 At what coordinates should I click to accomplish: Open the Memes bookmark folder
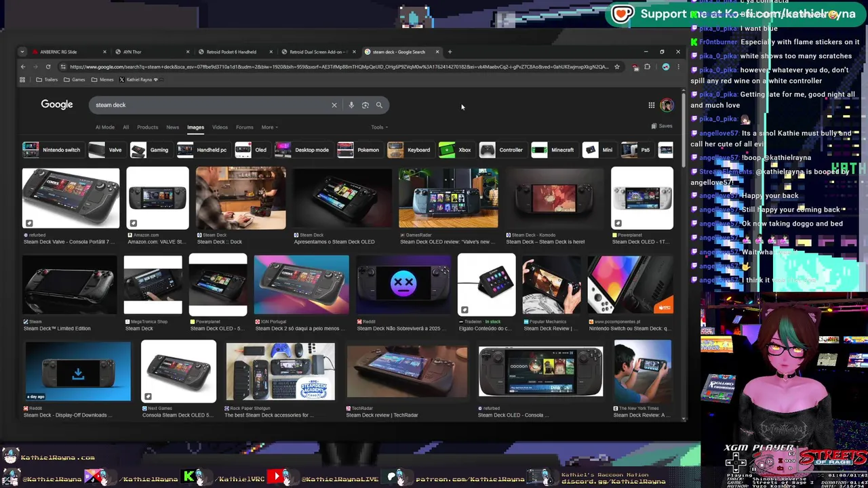103,79
